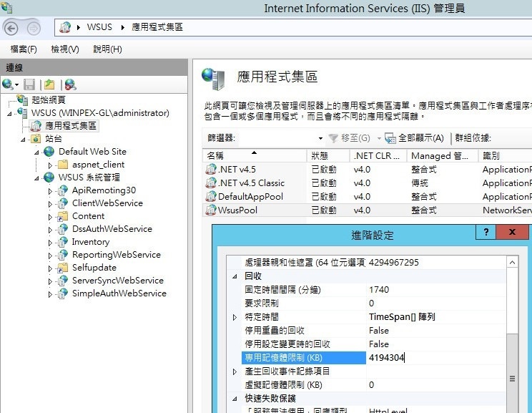The height and width of the screenshot is (413, 532).
Task: Click the ClientWebService application icon
Action: point(62,203)
